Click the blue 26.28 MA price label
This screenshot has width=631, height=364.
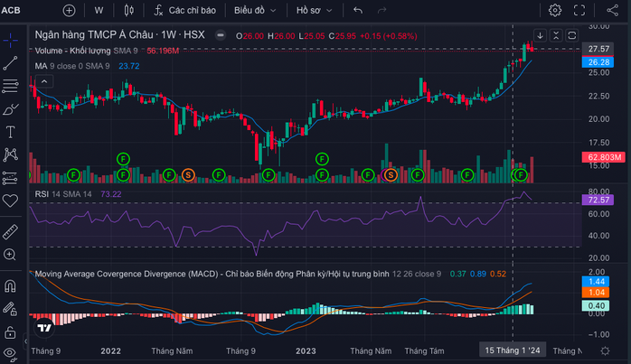click(x=598, y=62)
